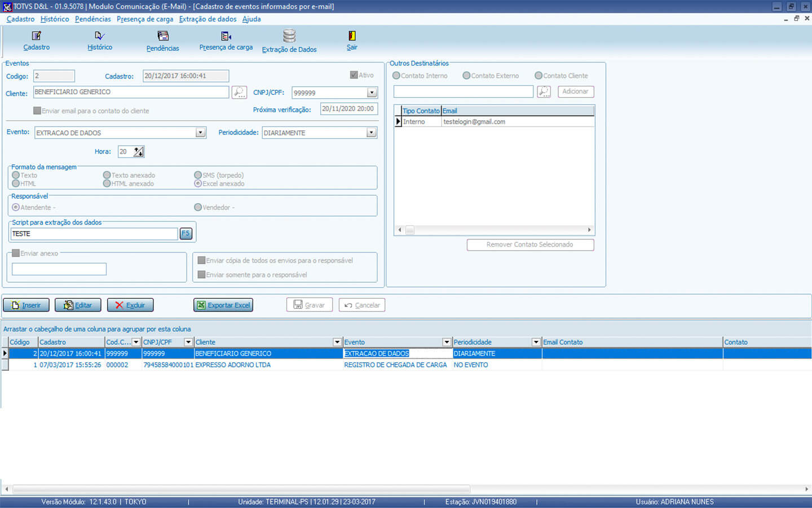Open the Extração de dados menu
This screenshot has width=812, height=508.
click(x=208, y=19)
